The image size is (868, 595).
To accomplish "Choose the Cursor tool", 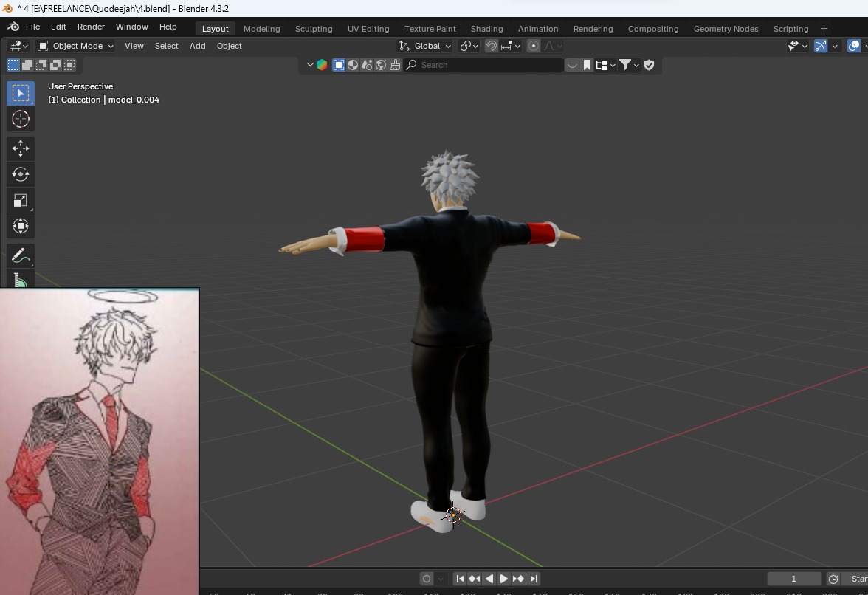I will click(x=20, y=118).
